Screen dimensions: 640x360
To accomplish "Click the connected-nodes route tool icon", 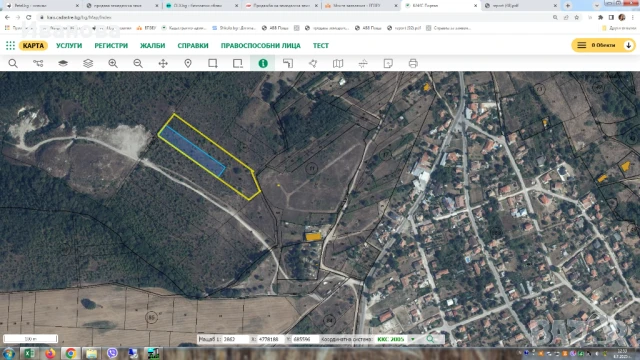I will 38,63.
